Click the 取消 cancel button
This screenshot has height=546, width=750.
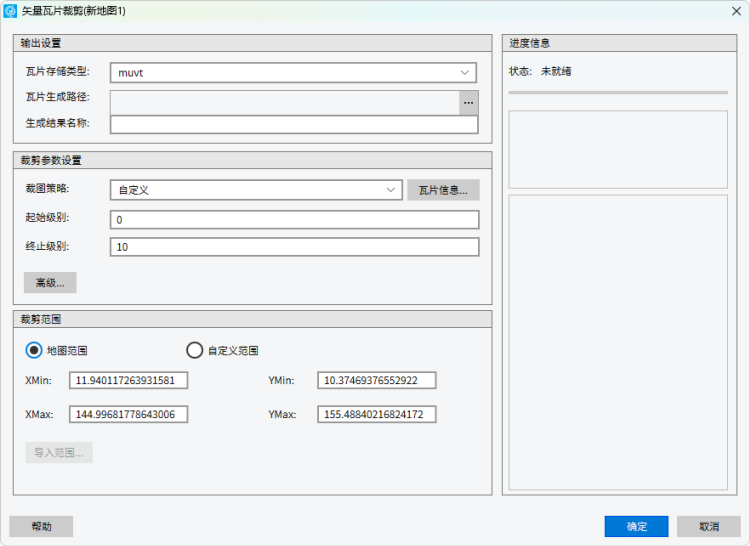tap(708, 526)
